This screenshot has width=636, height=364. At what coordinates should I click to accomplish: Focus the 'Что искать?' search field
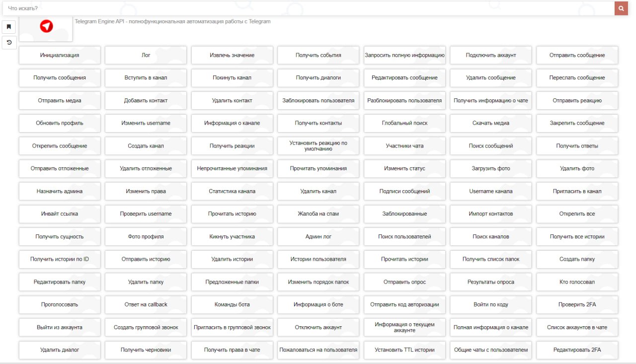(x=308, y=8)
